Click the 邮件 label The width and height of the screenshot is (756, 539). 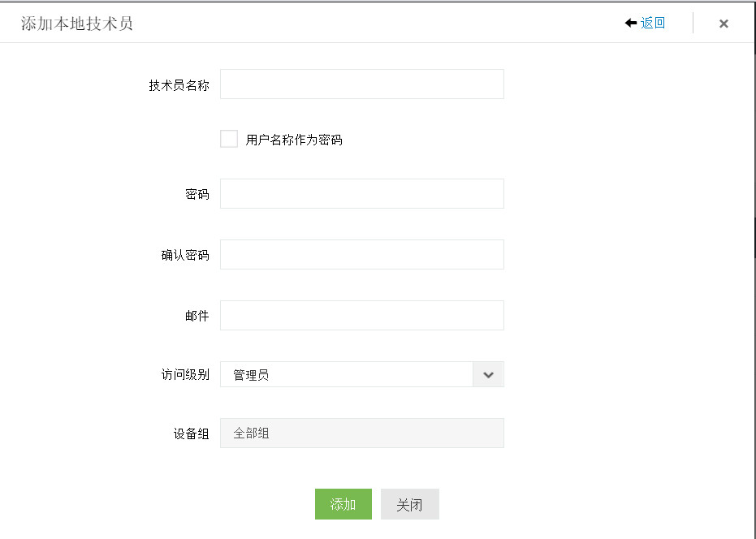coord(197,316)
